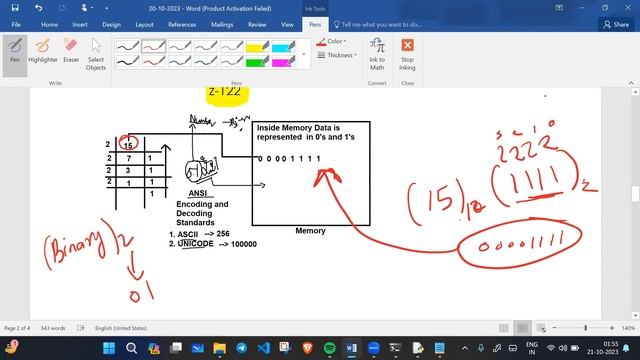Select the green highlighter swatch
Screen dimensions: 640x360
tap(257, 61)
